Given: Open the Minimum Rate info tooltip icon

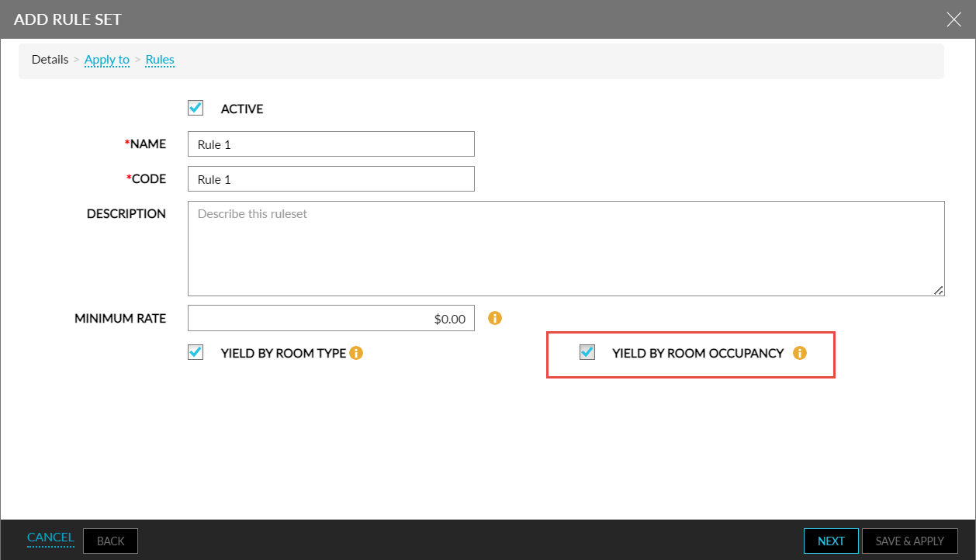Looking at the screenshot, I should tap(495, 318).
